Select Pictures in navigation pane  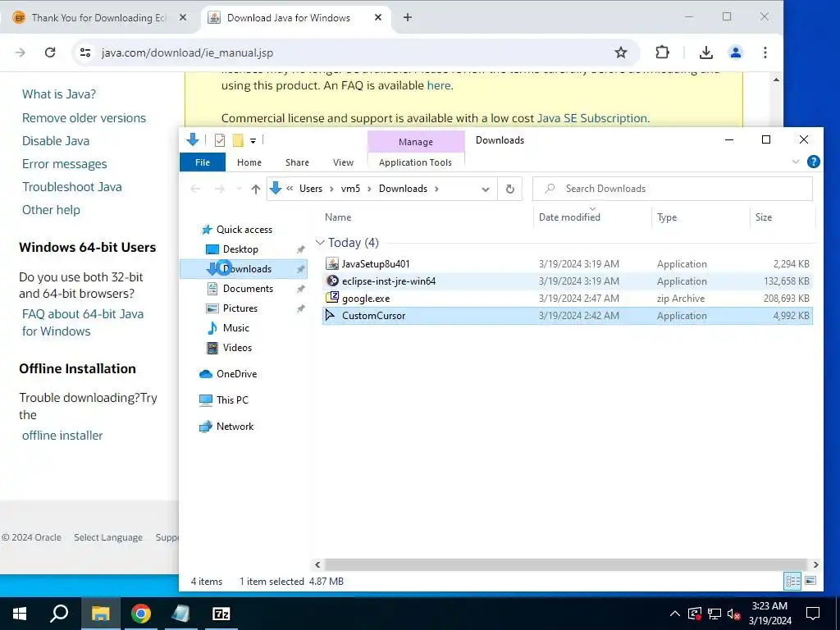[x=240, y=308]
